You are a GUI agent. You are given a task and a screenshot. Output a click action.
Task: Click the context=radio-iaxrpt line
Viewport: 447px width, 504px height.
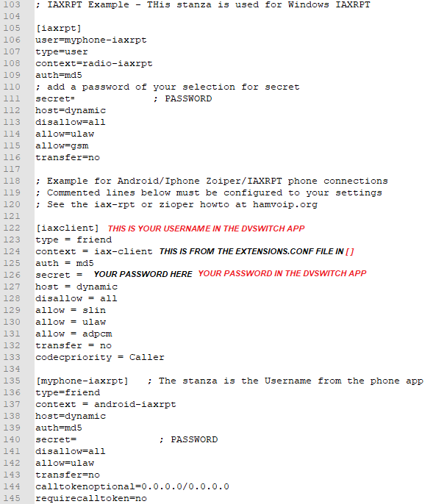[x=94, y=64]
